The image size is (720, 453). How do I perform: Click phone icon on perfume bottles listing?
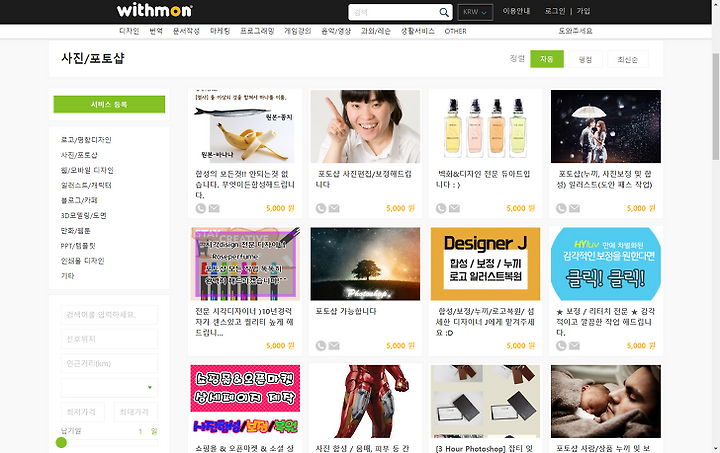coord(441,208)
